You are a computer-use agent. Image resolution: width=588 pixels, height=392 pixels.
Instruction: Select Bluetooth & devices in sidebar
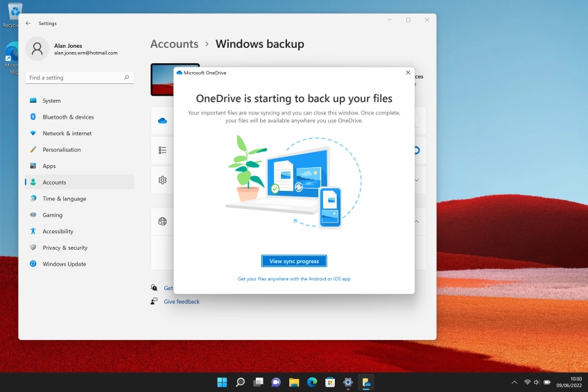tap(68, 117)
